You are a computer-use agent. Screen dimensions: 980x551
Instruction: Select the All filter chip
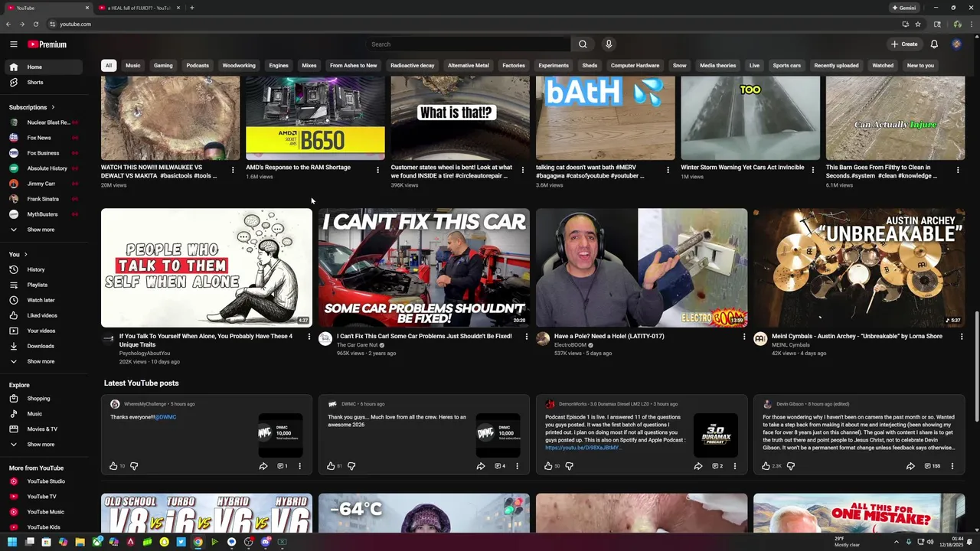point(109,65)
